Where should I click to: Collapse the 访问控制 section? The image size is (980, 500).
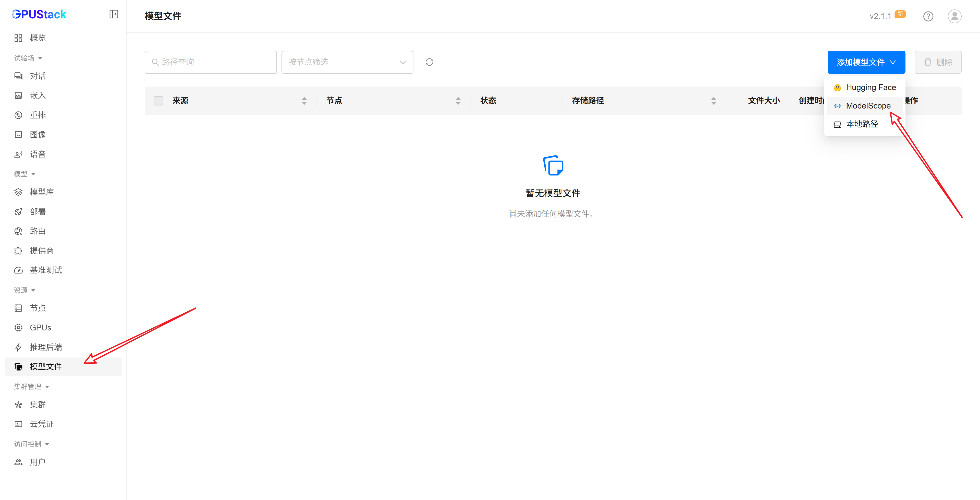pyautogui.click(x=32, y=444)
